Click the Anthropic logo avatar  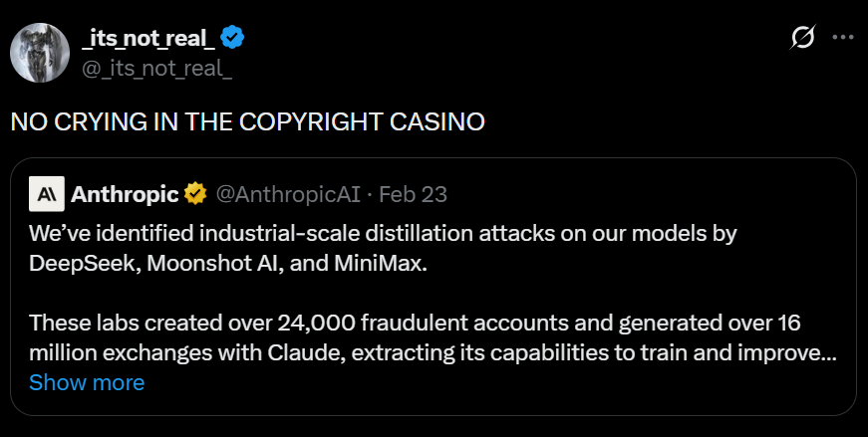(x=47, y=193)
